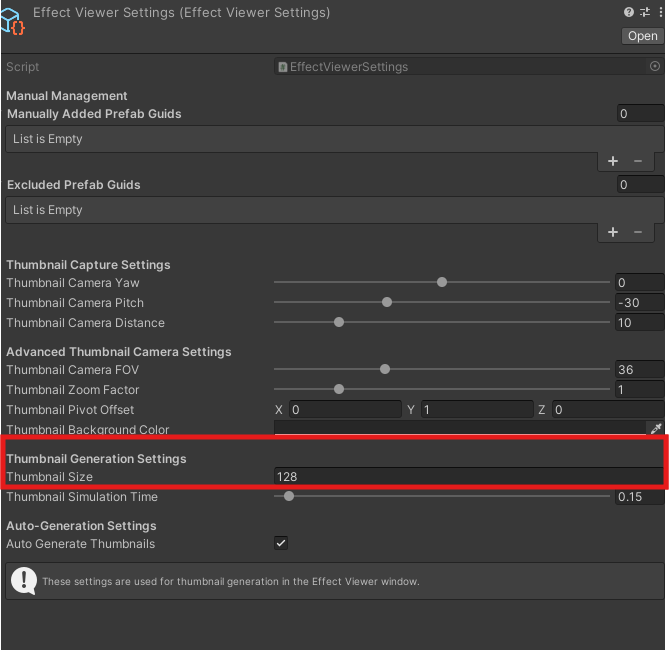Open the component help reference icon
Image resolution: width=670 pixels, height=650 pixels.
(628, 12)
